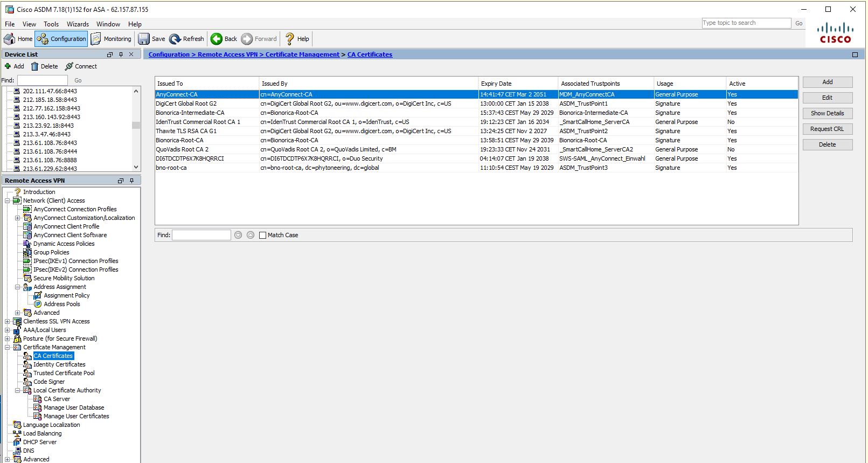Click the Type topic to search field
868x463 pixels.
pyautogui.click(x=746, y=23)
